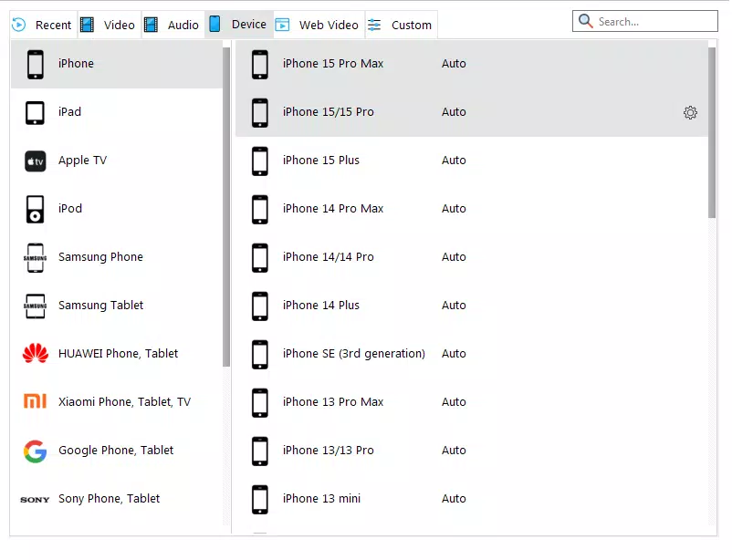Click the Custom tab sliders icon
Screen dimensions: 732x560
point(374,25)
